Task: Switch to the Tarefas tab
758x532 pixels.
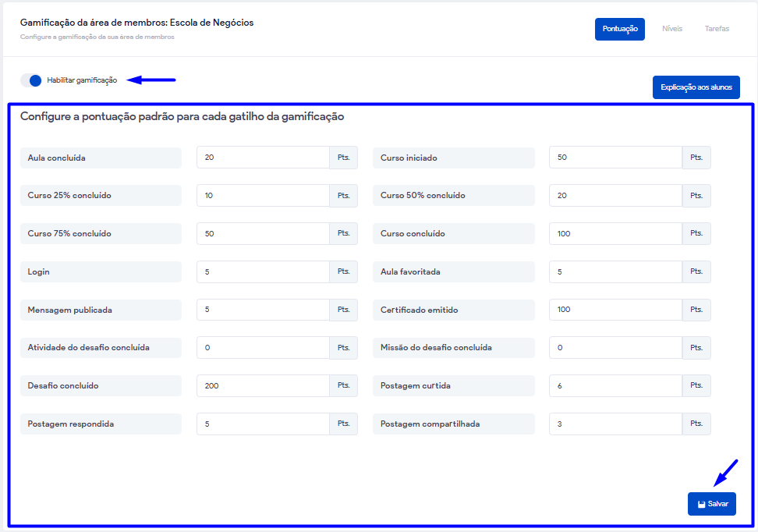Action: tap(717, 29)
